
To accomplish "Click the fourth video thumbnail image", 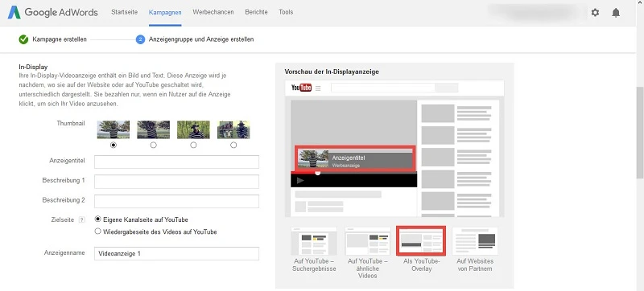I will [x=233, y=129].
